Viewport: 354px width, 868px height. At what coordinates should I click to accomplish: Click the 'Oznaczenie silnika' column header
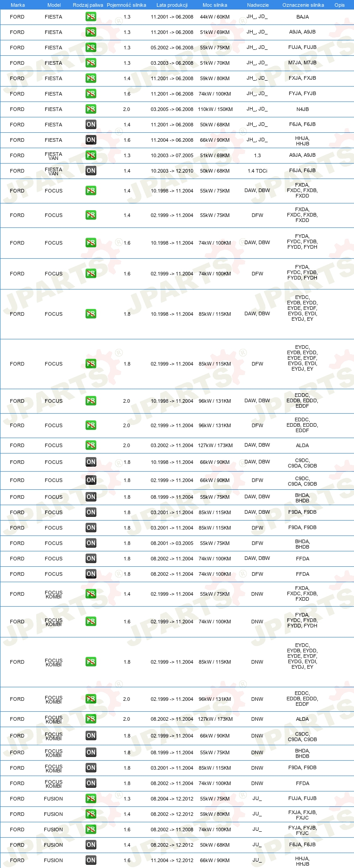click(303, 5)
